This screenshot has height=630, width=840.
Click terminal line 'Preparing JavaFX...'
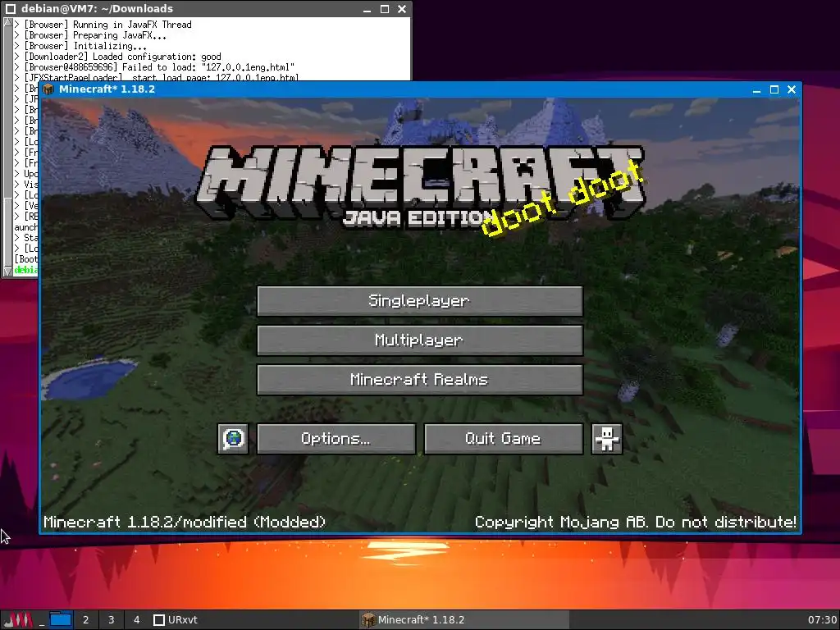click(120, 35)
